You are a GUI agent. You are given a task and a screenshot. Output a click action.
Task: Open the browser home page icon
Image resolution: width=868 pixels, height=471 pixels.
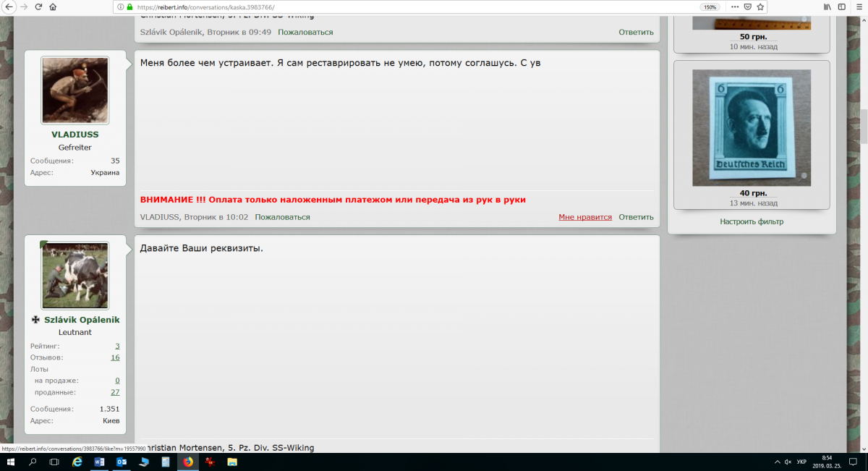(54, 7)
